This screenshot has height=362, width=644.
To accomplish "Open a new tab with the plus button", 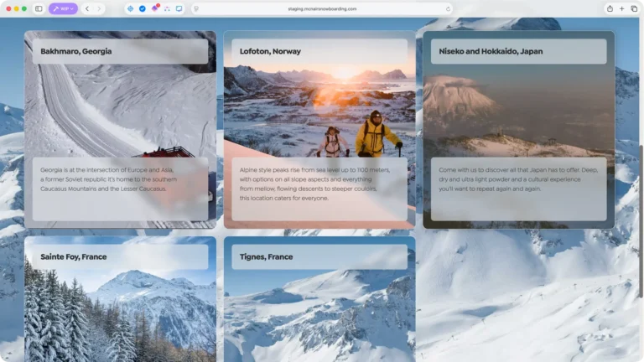I will [x=621, y=8].
